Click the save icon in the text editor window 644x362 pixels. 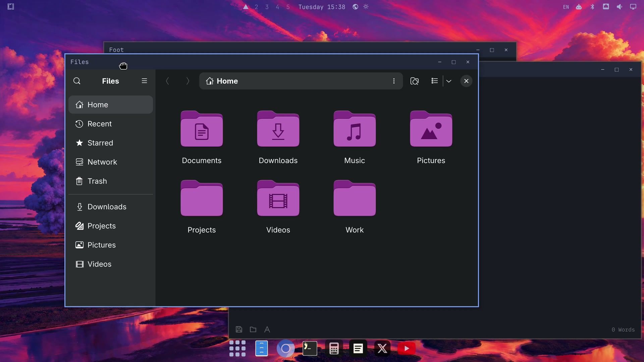(239, 329)
